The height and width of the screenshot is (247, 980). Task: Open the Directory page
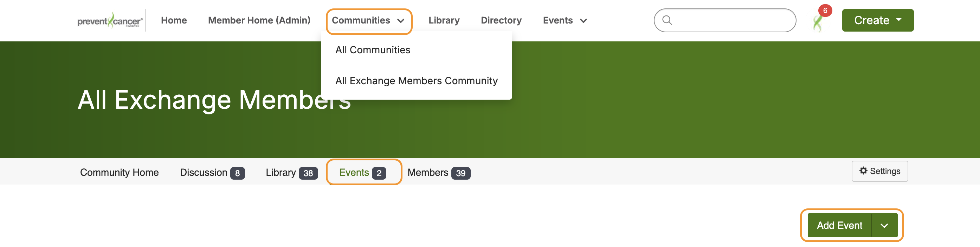click(x=501, y=20)
